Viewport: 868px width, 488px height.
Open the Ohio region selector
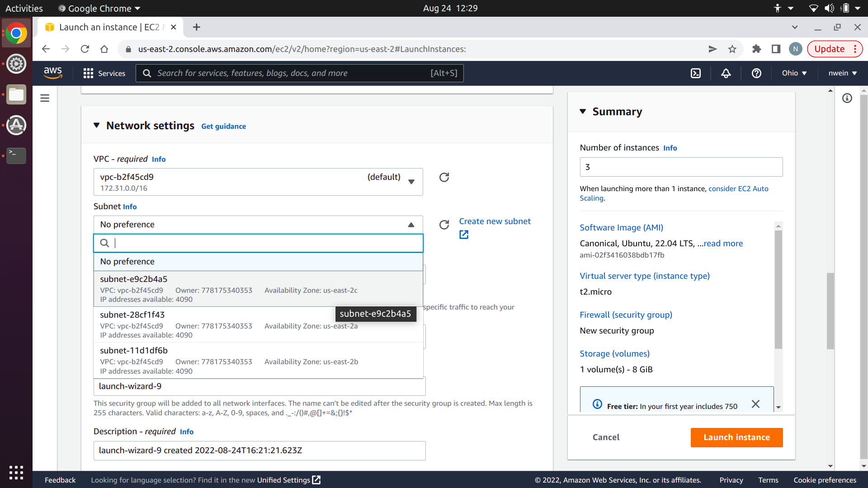click(794, 73)
